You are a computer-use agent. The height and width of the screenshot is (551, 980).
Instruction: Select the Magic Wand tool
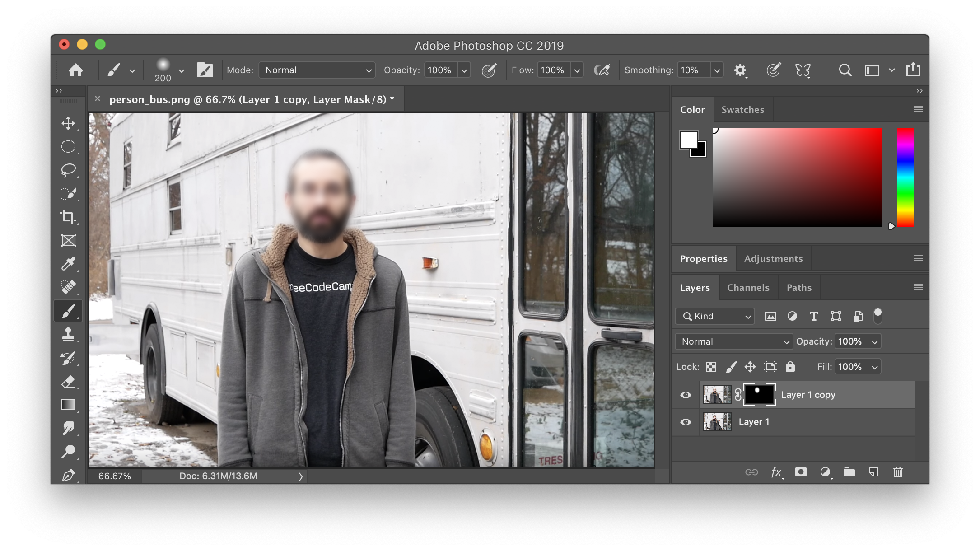click(x=67, y=195)
